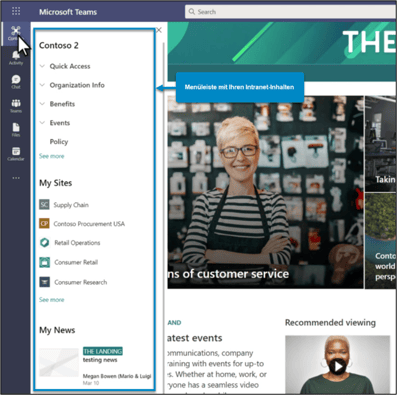Play the Recommended viewing video
Screen dimensions: 397x395
(337, 366)
